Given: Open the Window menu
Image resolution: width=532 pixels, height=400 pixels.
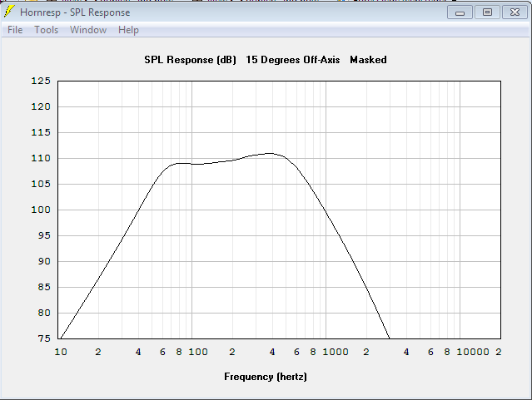Looking at the screenshot, I should click(x=88, y=30).
